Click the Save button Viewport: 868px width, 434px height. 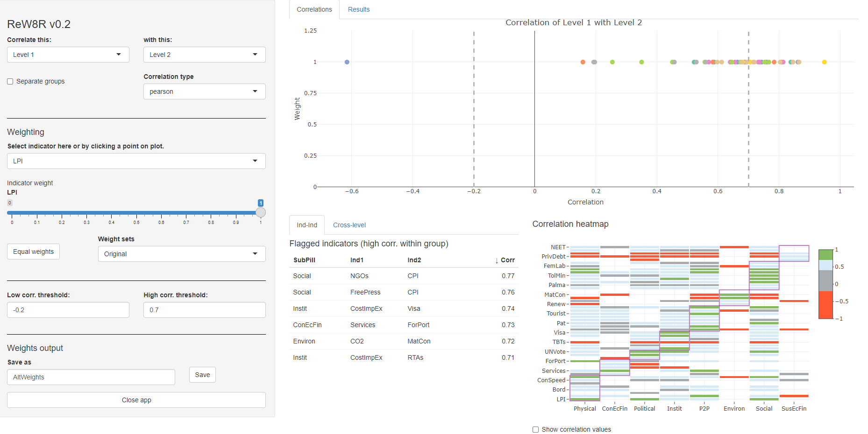[x=202, y=375]
